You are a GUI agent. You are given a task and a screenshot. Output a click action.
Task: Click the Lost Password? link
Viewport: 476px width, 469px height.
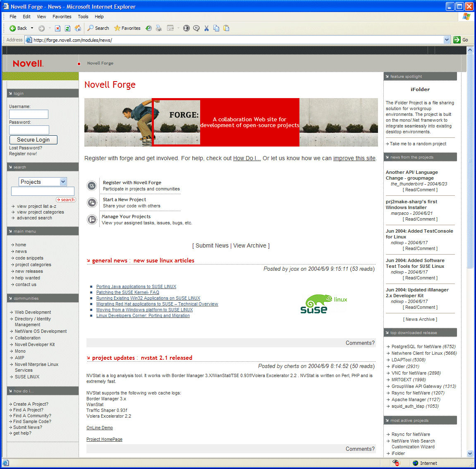point(26,148)
